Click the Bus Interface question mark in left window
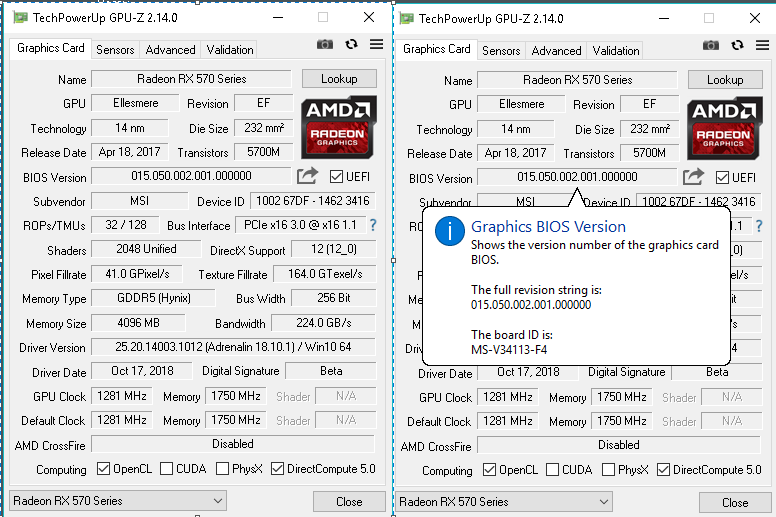Image resolution: width=776 pixels, height=517 pixels. pos(373,225)
